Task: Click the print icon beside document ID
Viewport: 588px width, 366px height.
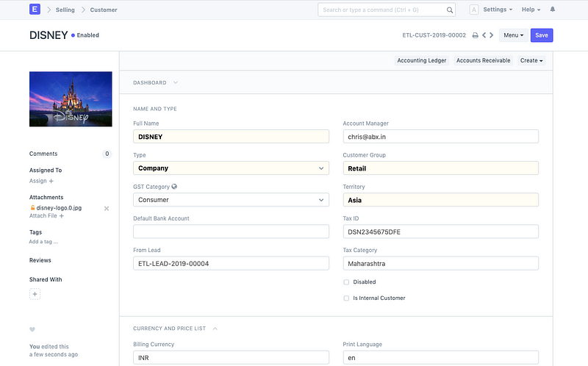Action: point(475,35)
